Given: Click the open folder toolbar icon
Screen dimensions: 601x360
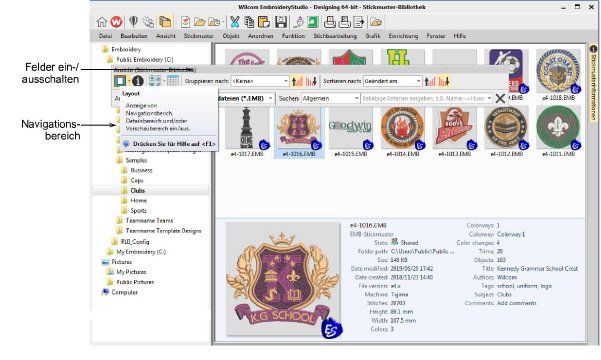Looking at the screenshot, I should (x=199, y=22).
